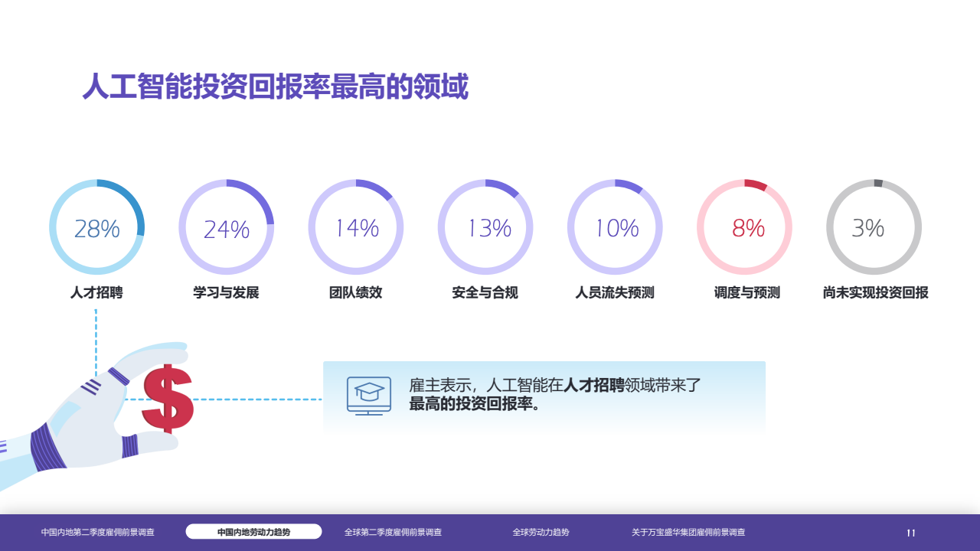Select the red 8% scheduling ring
This screenshot has height=551, width=980.
(744, 227)
